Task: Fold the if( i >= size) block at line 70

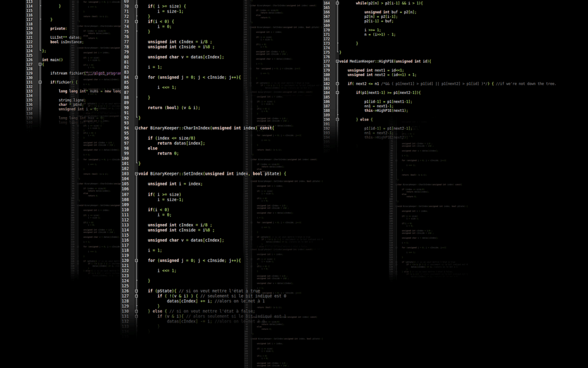Action: pyautogui.click(x=136, y=6)
